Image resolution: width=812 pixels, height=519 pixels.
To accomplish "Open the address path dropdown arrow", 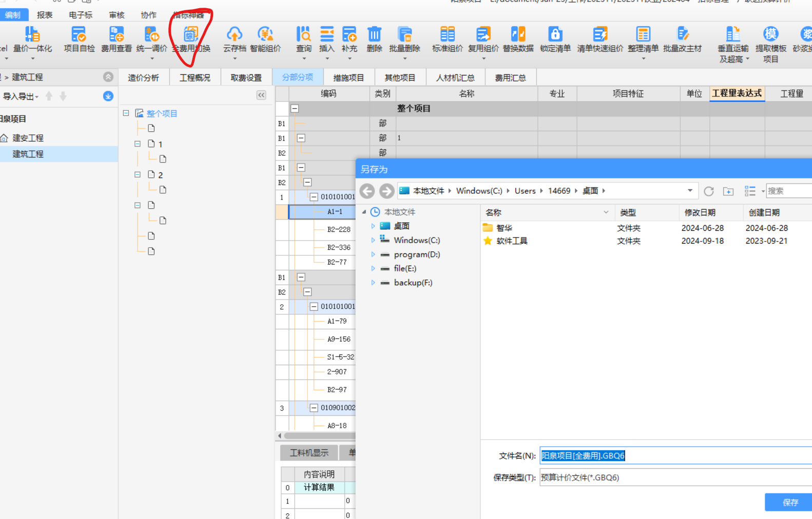I will (690, 191).
